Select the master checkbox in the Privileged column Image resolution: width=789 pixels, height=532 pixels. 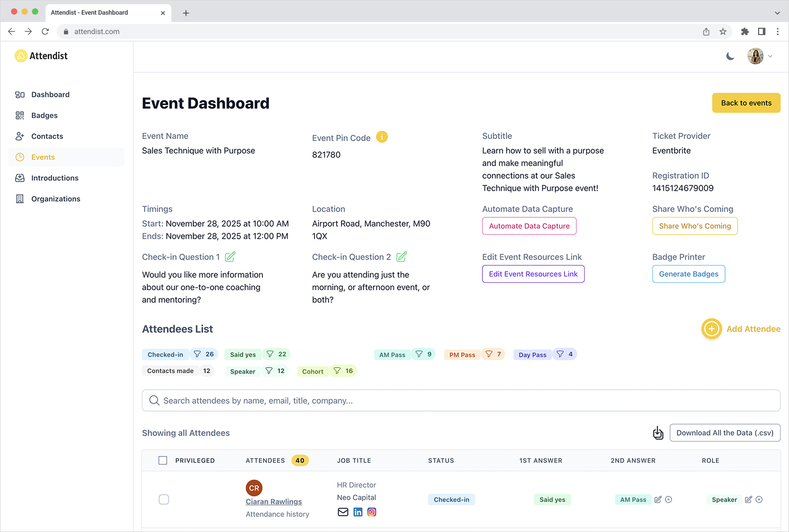(x=163, y=460)
